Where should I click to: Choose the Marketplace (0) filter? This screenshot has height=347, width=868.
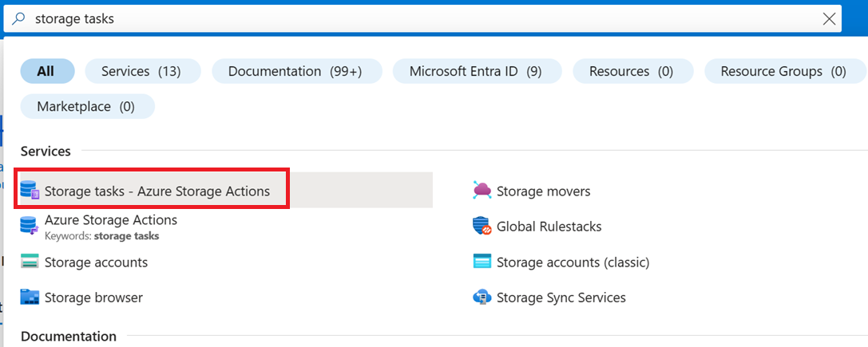click(x=85, y=106)
